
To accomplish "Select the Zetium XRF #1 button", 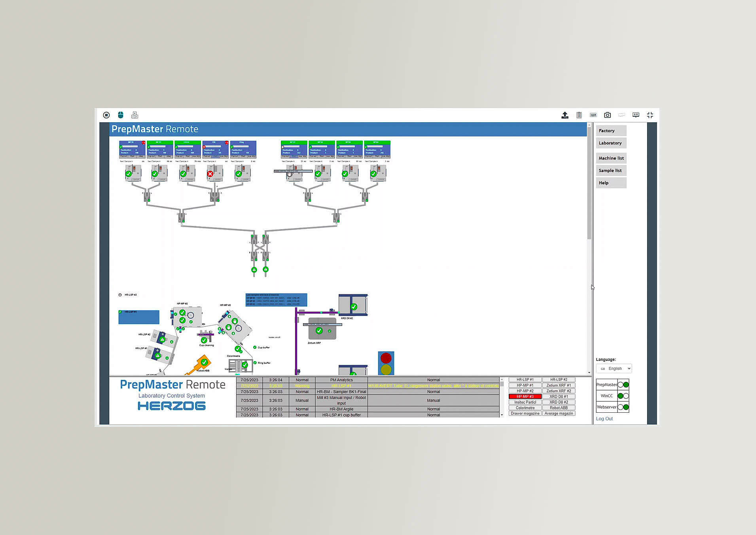I will click(559, 385).
